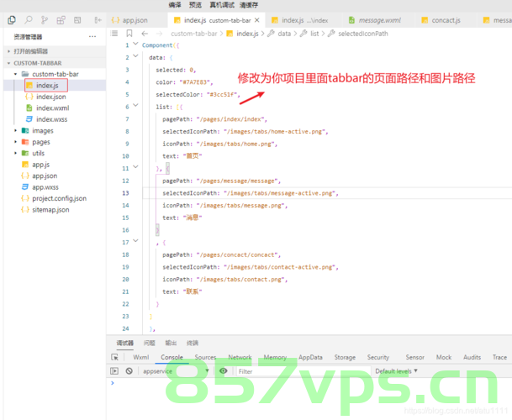512x420 pixels.
Task: Open the Source Control branch icon
Action: pos(45,20)
